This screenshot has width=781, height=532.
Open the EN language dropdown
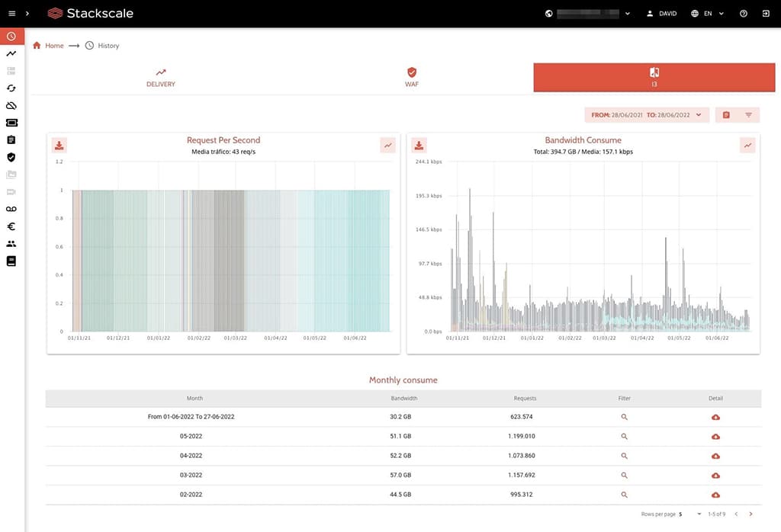(707, 14)
